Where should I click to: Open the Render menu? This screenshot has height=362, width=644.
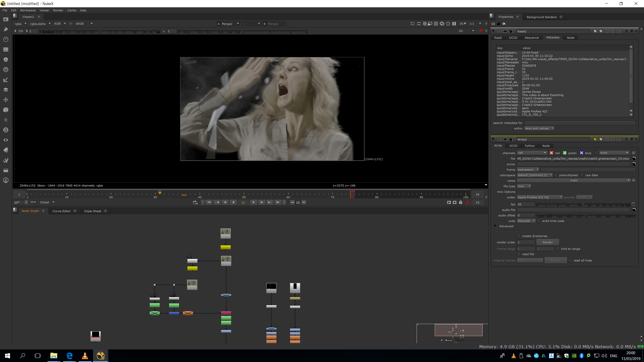point(58,10)
